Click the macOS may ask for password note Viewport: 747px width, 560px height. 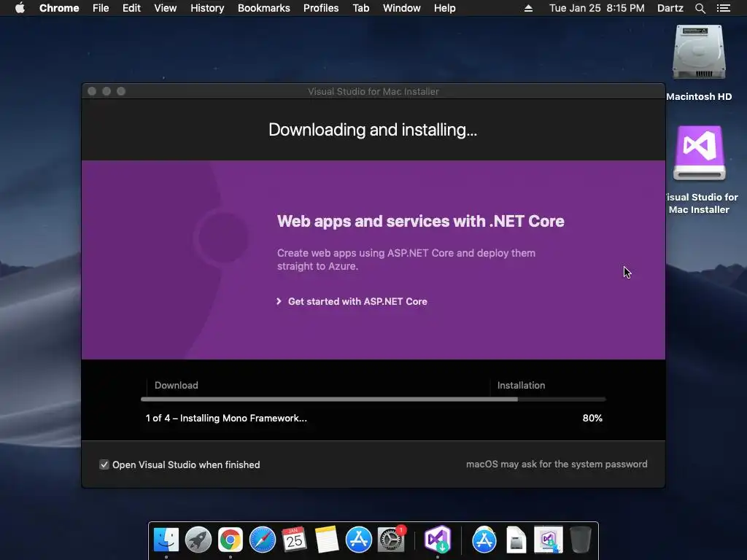557,464
